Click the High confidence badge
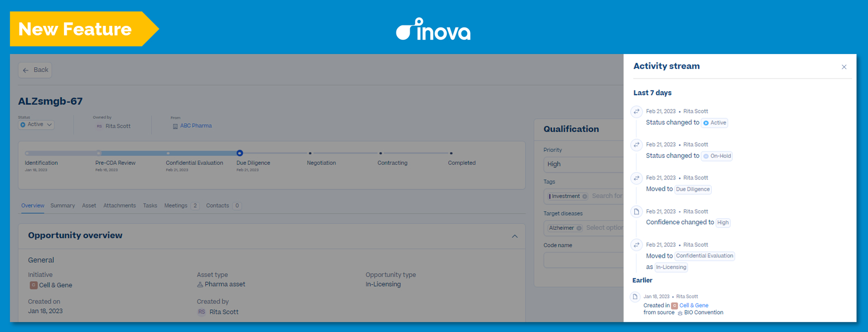 coord(723,223)
